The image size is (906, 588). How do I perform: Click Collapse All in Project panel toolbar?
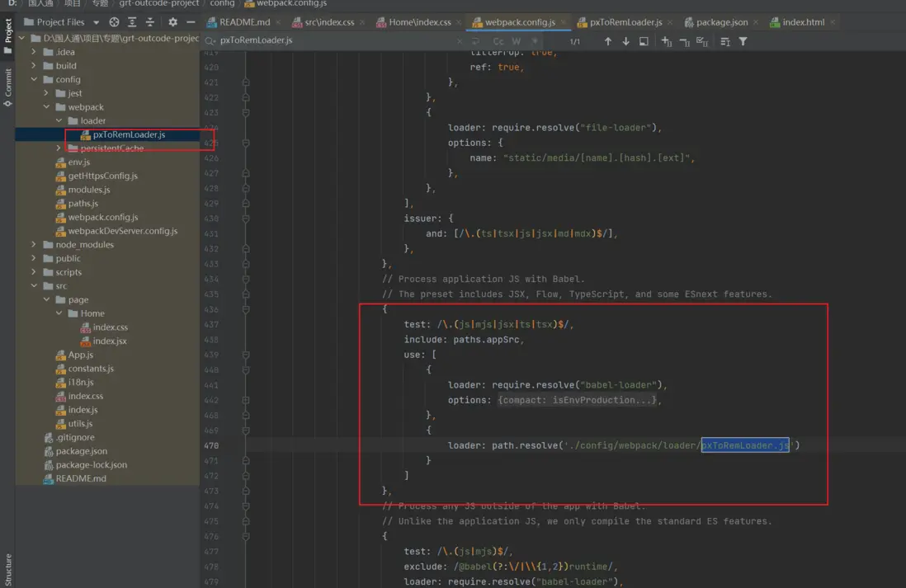coord(150,22)
